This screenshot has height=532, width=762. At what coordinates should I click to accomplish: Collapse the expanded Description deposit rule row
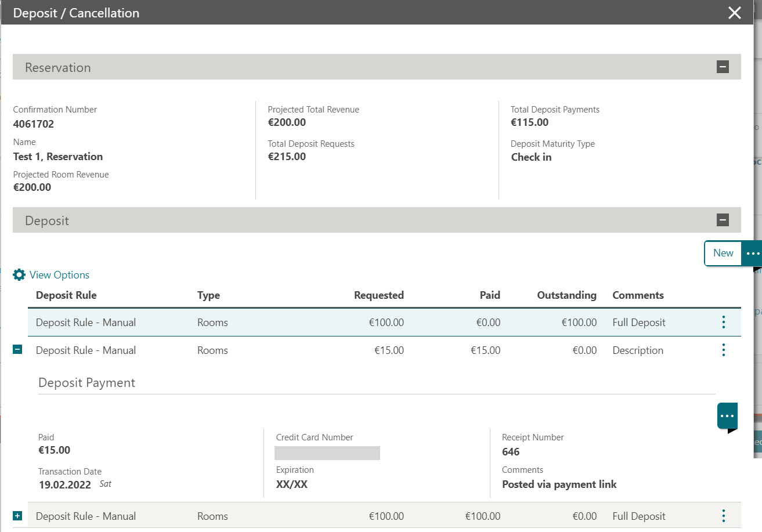click(x=16, y=349)
